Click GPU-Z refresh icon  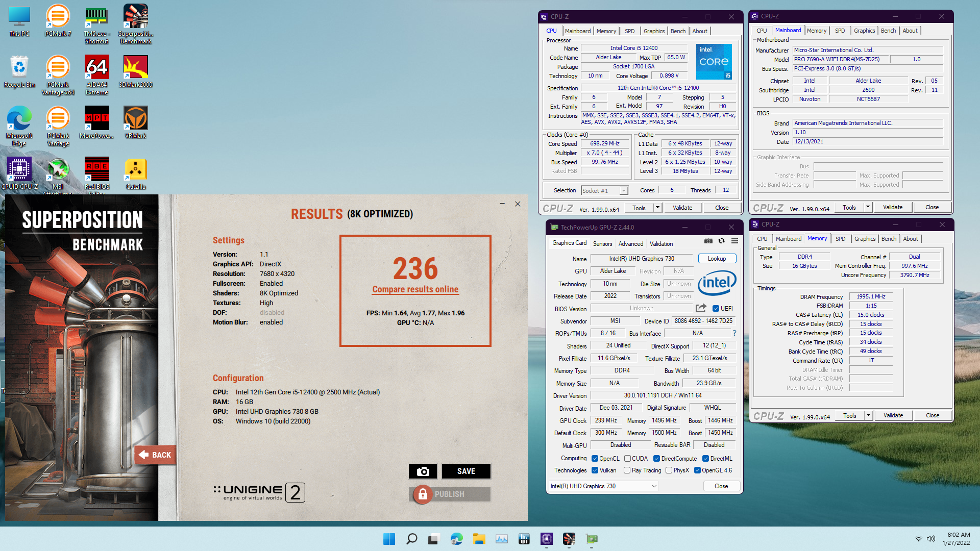point(721,241)
